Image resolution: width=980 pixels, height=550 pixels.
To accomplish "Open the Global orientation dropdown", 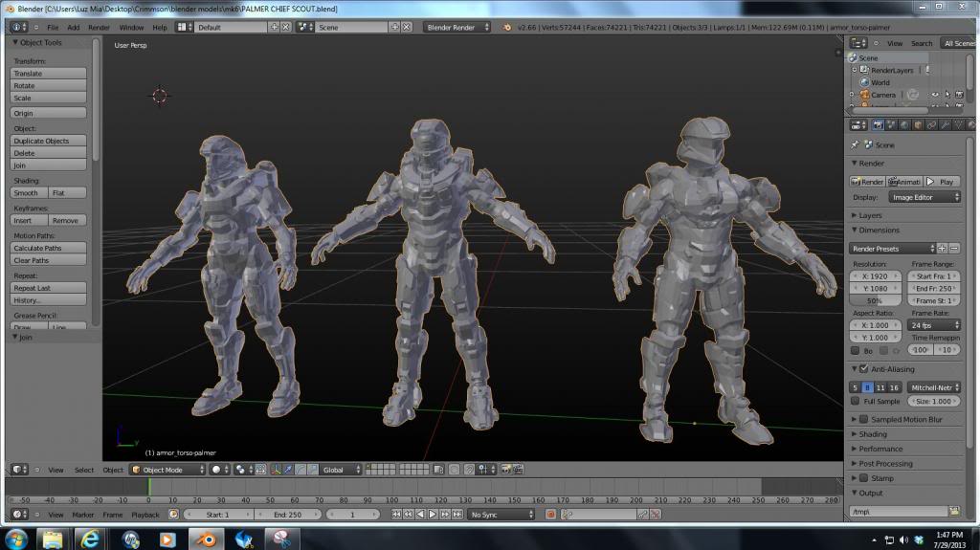I will click(341, 470).
